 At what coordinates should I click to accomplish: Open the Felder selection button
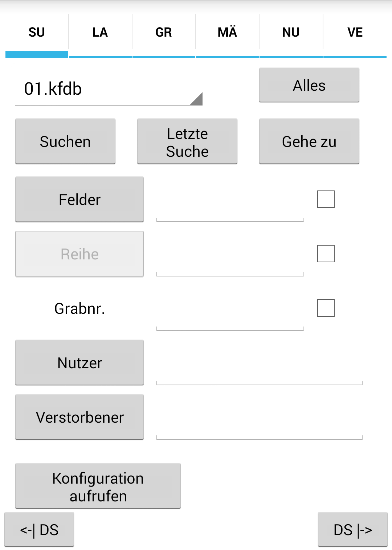pyautogui.click(x=79, y=200)
